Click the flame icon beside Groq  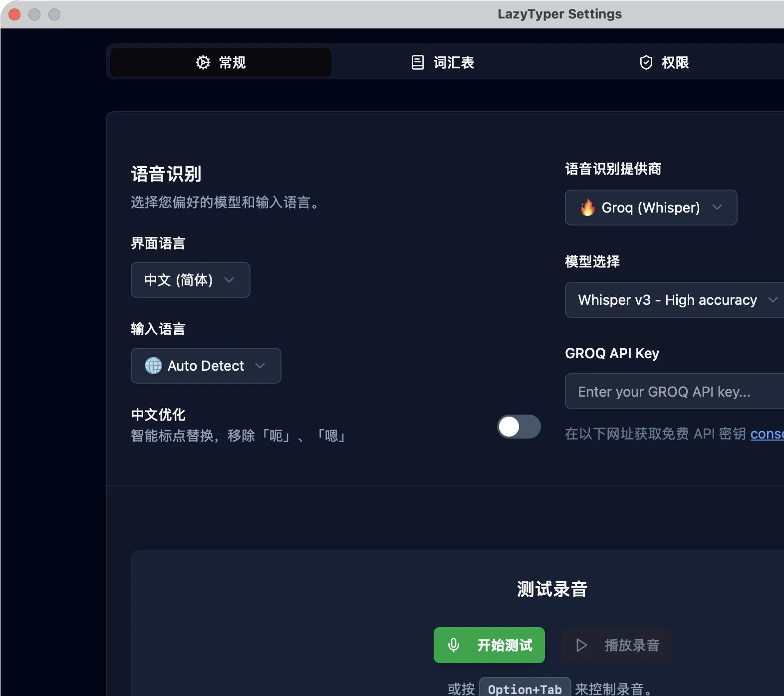tap(588, 207)
